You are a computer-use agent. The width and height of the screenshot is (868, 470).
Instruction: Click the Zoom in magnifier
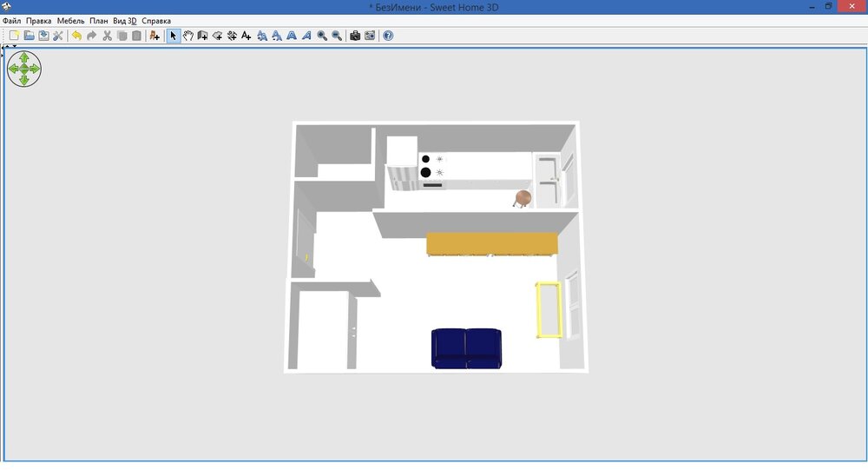tap(322, 36)
